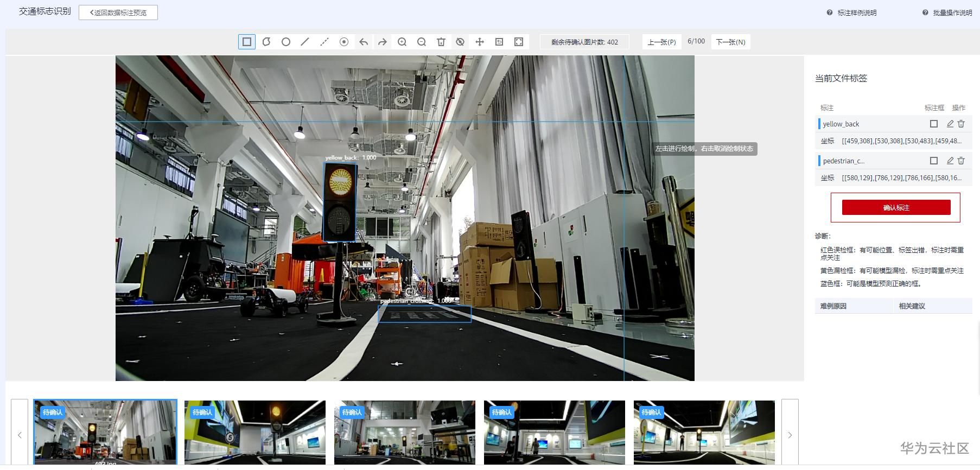Toggle the yellow_back bounding box shape checkbox
This screenshot has height=470, width=980.
point(934,124)
